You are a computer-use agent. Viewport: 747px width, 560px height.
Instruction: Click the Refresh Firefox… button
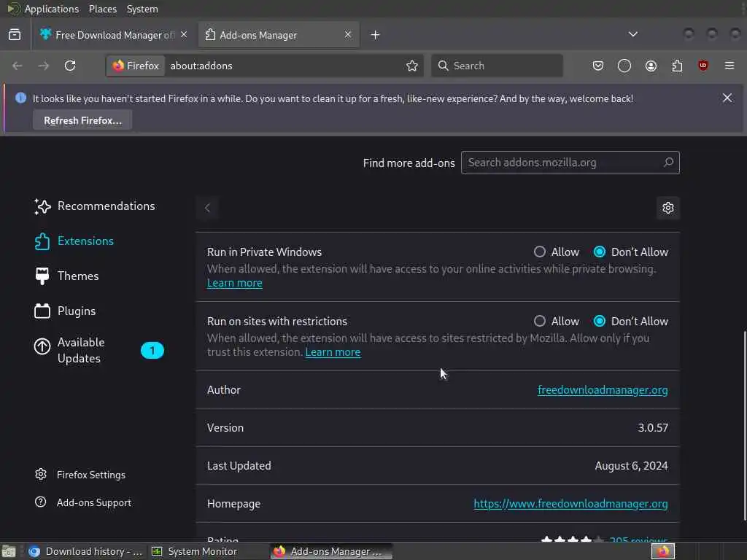pyautogui.click(x=82, y=120)
